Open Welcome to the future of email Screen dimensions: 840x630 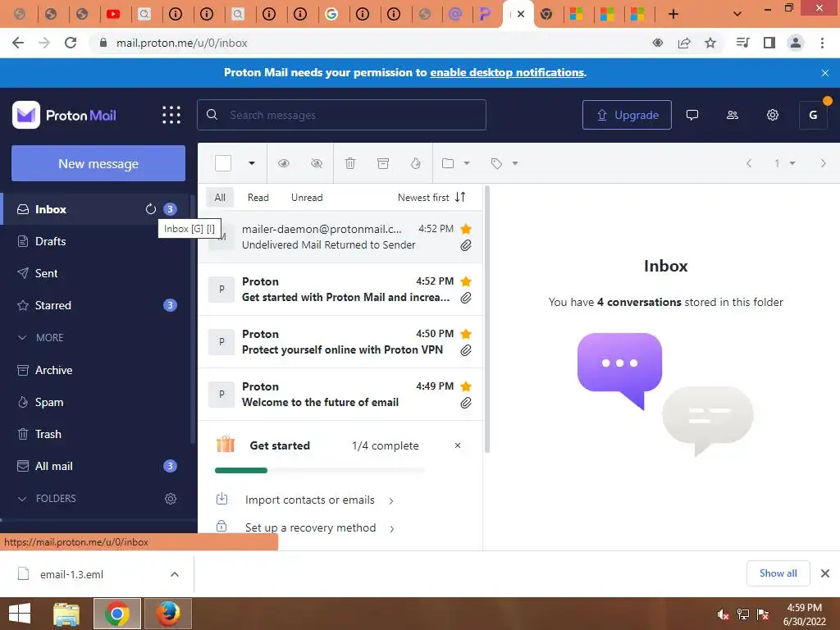pos(340,395)
